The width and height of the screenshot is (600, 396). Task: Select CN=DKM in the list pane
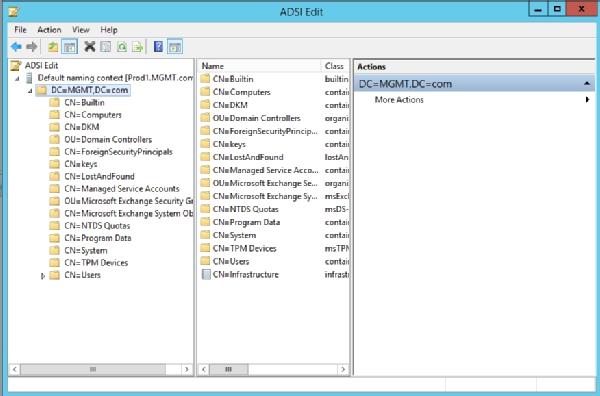230,105
